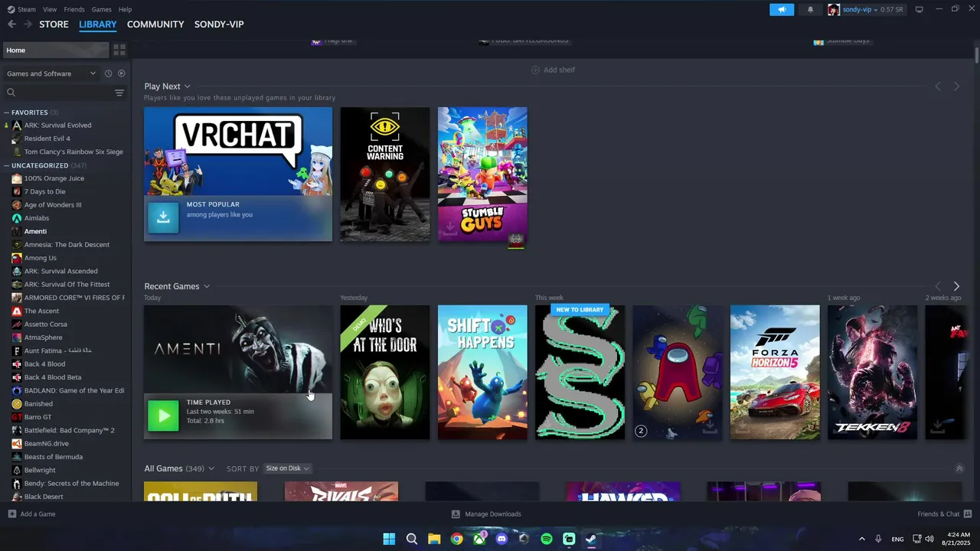Open File Explorer from the taskbar
The width and height of the screenshot is (980, 551).
(434, 539)
